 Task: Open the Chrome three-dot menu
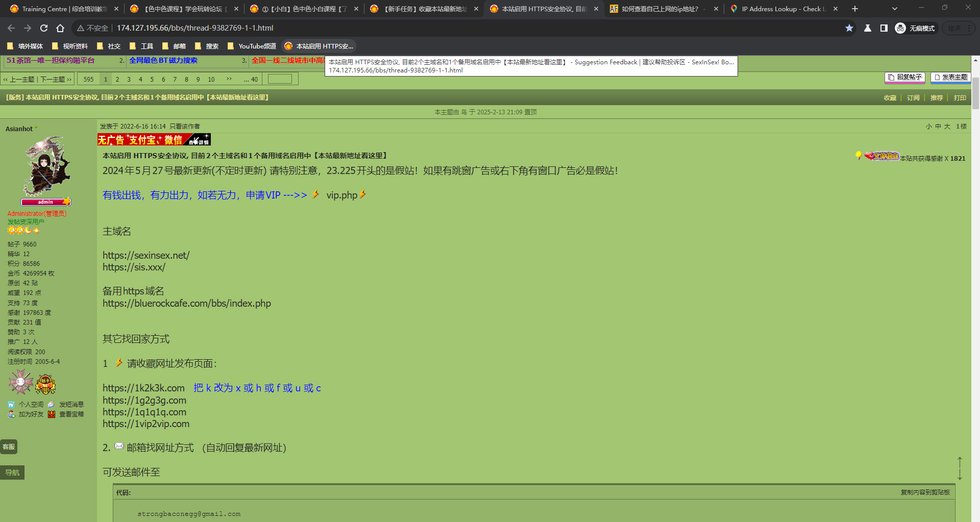(x=969, y=28)
